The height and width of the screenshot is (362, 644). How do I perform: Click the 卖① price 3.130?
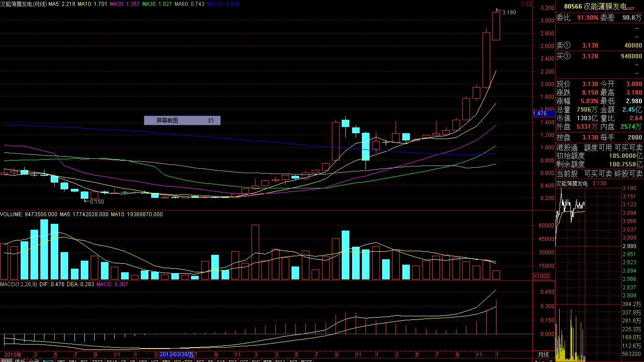pos(590,45)
